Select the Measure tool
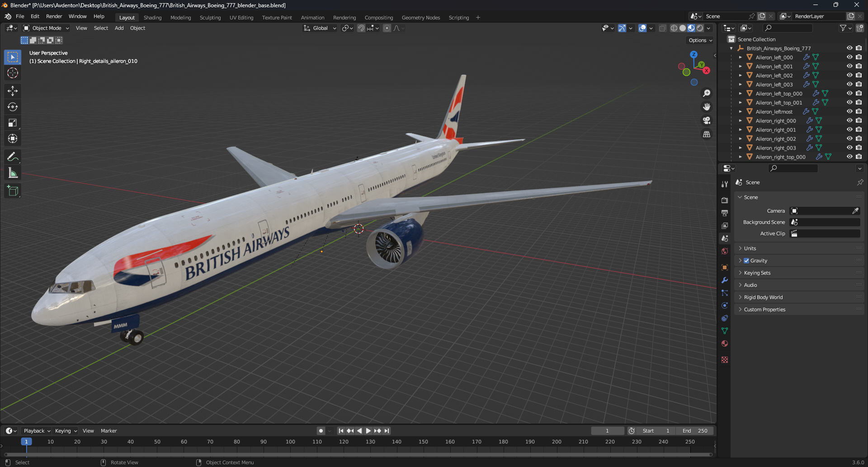Screen dimensions: 868x467 tap(13, 173)
